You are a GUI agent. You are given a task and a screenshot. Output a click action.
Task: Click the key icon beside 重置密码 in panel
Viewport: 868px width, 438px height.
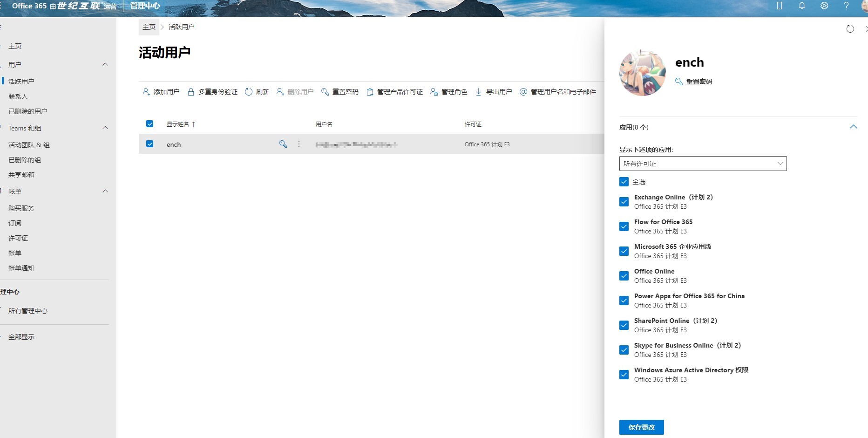point(679,82)
